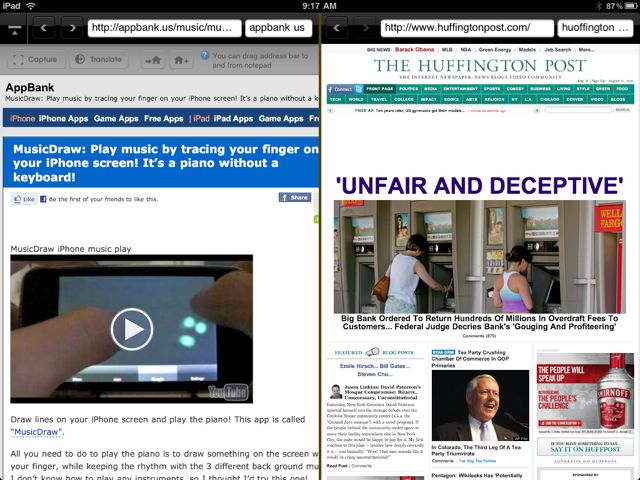Focus Huffington Post search input box
This screenshot has height=480, width=640.
coord(578,110)
